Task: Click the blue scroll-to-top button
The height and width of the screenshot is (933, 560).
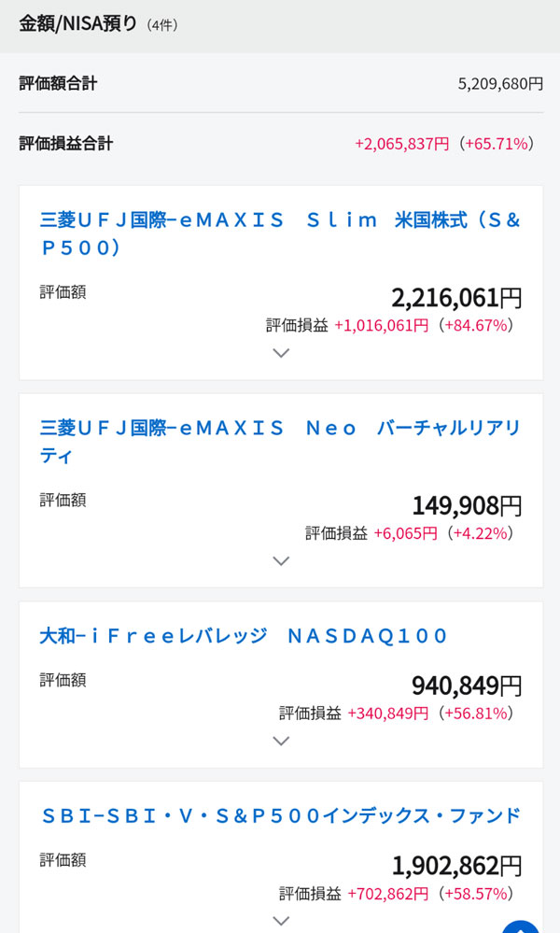Action: coord(521,925)
